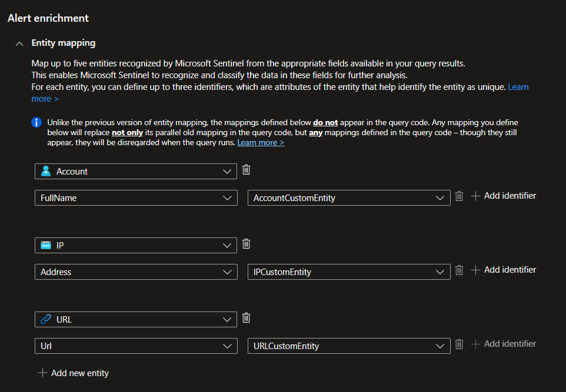Open the URLCustomEntity value dropdown

pos(349,346)
